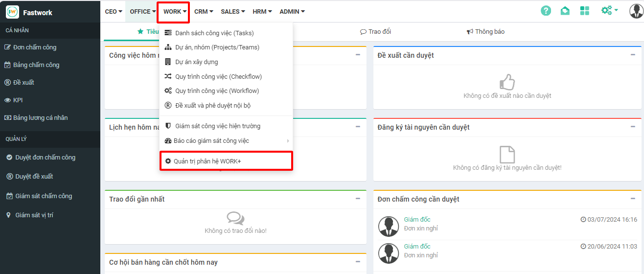Minimize the Đơn chấm công cần duyệt panel
Screen dimensions: 644x274
tap(633, 199)
